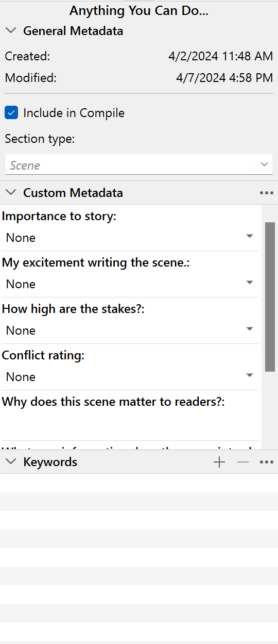Add a new keyword with plus icon

(219, 462)
